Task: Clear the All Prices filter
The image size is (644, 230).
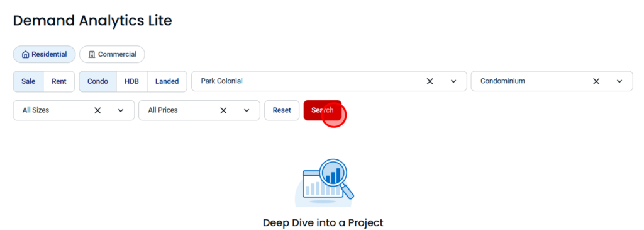Action: pos(223,110)
